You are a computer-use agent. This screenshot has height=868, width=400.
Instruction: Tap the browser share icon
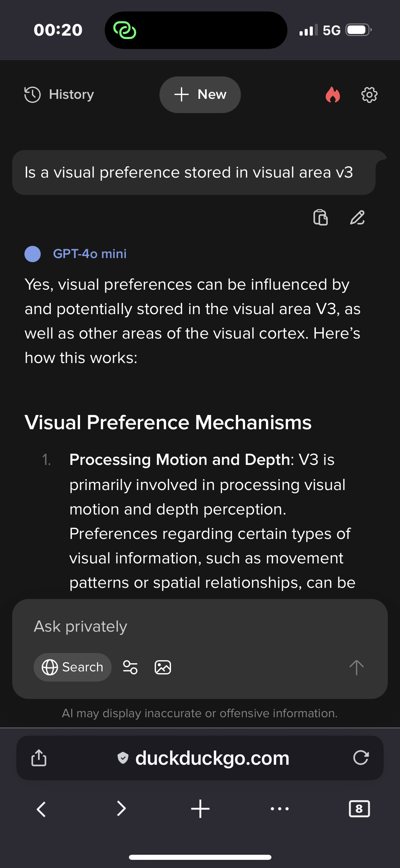pyautogui.click(x=39, y=758)
